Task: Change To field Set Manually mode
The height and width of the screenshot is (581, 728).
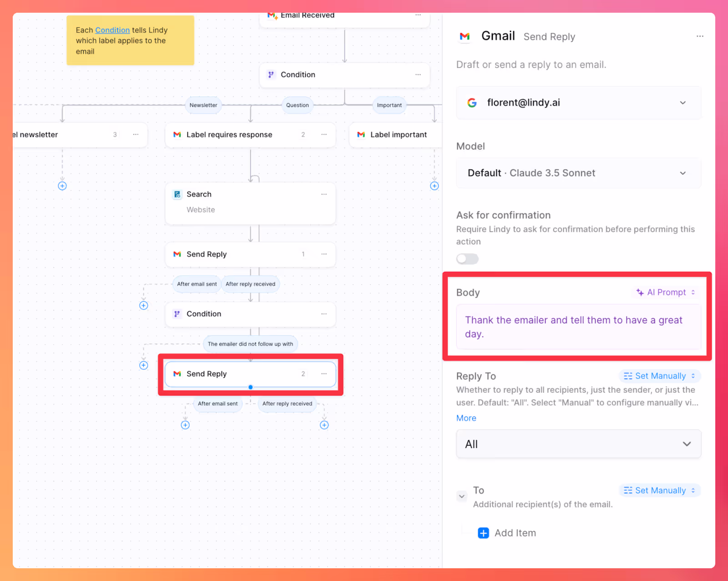Action: (660, 491)
